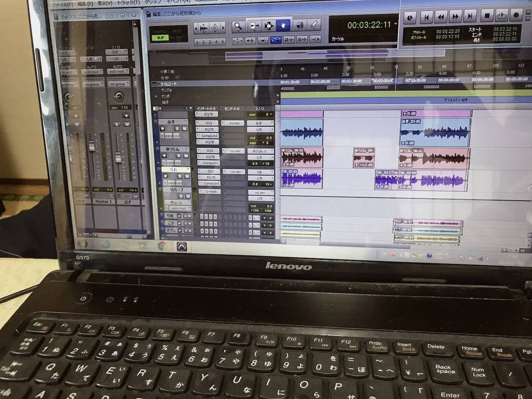The width and height of the screenshot is (532, 399).
Task: Open Chrome from the Windows taskbar
Action: tap(162, 246)
